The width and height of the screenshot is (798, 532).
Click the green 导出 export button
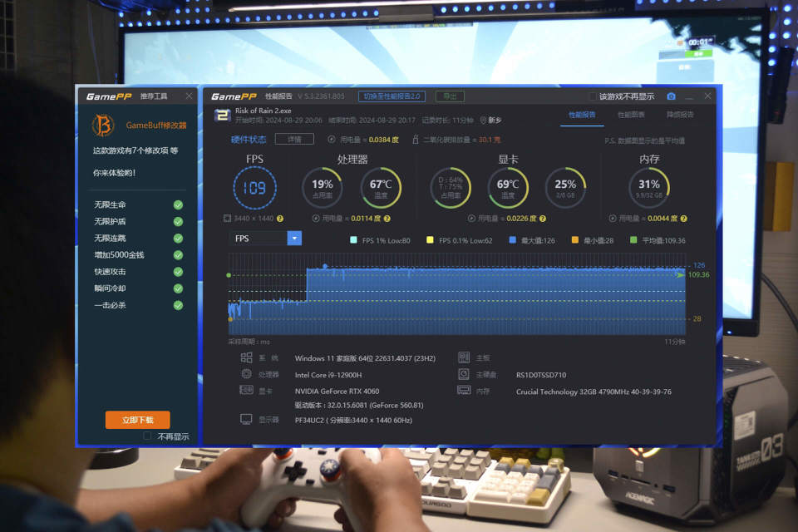(x=450, y=96)
